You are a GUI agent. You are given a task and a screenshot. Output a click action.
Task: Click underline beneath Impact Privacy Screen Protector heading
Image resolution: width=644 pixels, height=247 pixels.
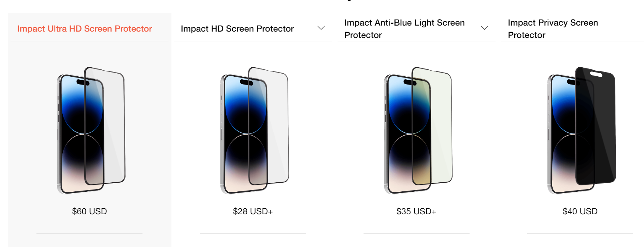click(x=573, y=41)
